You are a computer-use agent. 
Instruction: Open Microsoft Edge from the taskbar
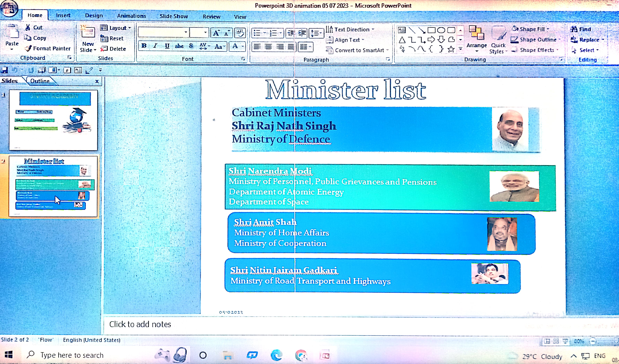276,355
